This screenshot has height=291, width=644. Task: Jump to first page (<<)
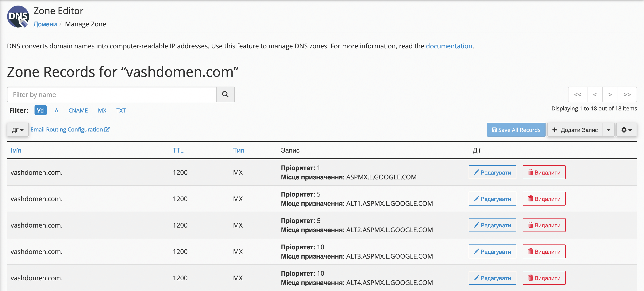578,94
